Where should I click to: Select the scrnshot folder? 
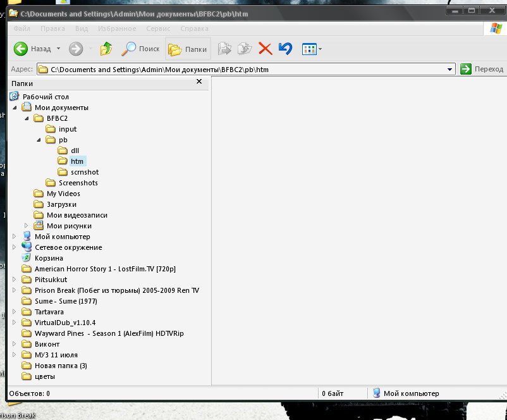pos(85,172)
